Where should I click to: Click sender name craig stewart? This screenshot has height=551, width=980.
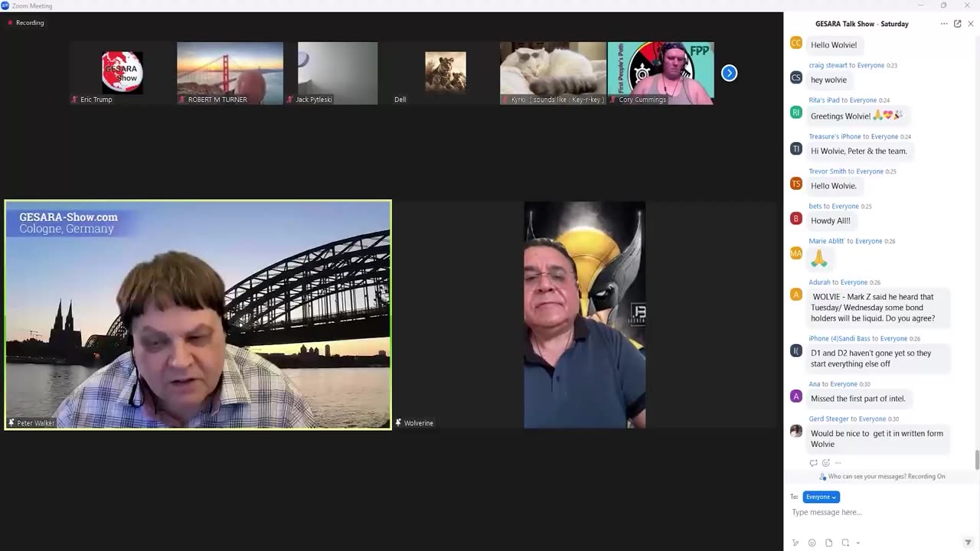828,66
